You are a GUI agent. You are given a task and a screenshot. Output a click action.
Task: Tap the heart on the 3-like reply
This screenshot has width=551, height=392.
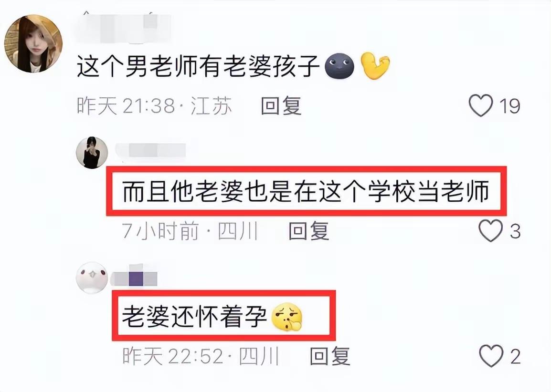(490, 231)
